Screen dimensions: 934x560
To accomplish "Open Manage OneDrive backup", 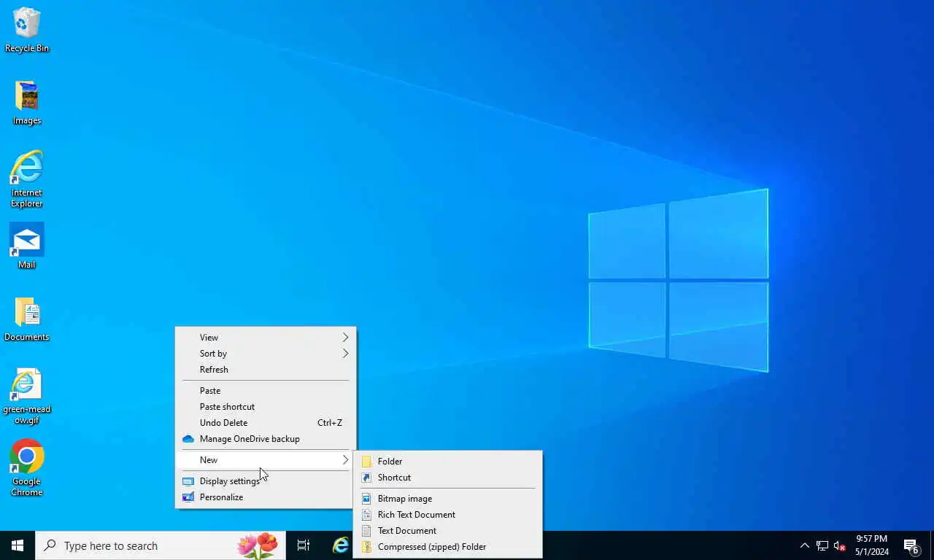I will click(x=266, y=439).
